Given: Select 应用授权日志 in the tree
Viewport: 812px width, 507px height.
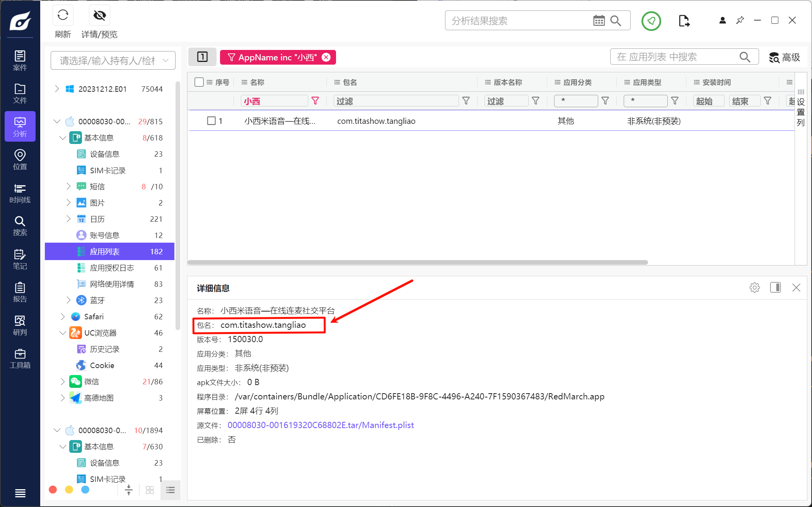Looking at the screenshot, I should [112, 268].
